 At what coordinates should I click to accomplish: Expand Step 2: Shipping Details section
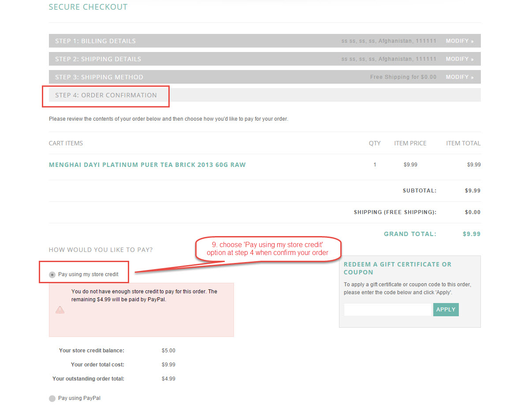[98, 59]
